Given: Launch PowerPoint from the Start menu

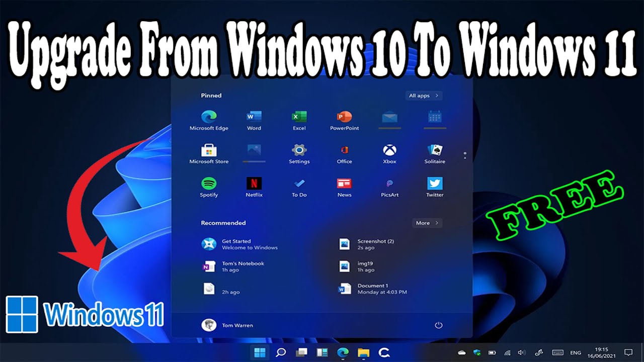Looking at the screenshot, I should (x=345, y=121).
